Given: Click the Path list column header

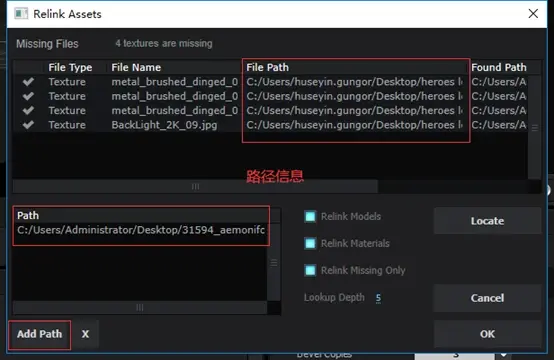Looking at the screenshot, I should tap(141, 216).
